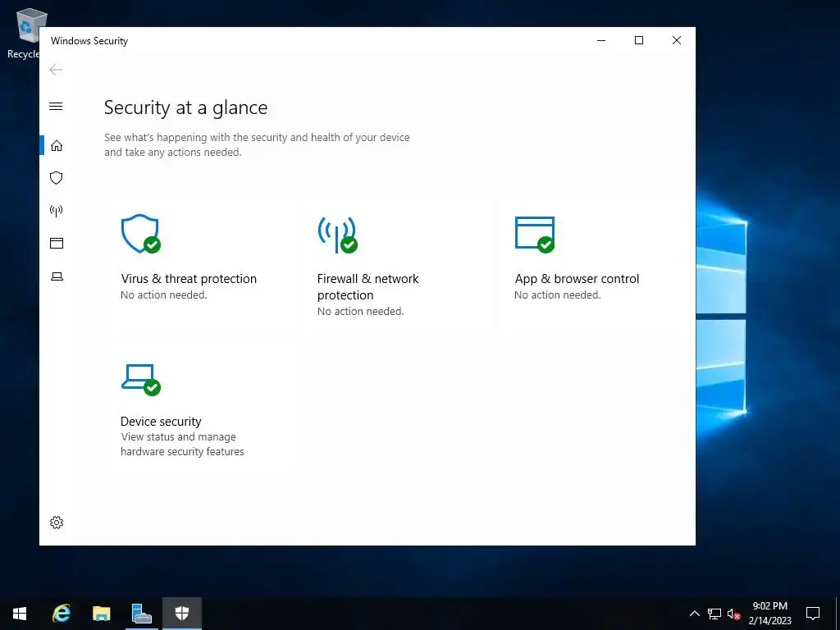Click 'No action needed.' under App & browser control
The height and width of the screenshot is (630, 840).
coord(557,294)
